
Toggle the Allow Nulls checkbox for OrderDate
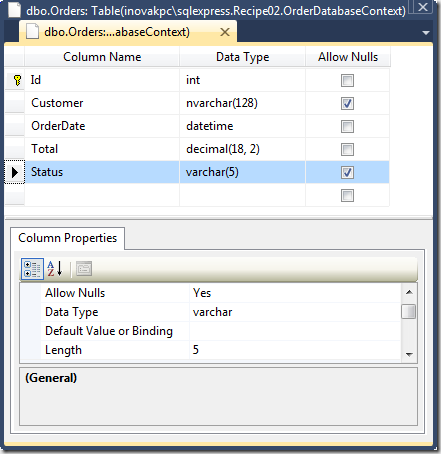point(347,127)
